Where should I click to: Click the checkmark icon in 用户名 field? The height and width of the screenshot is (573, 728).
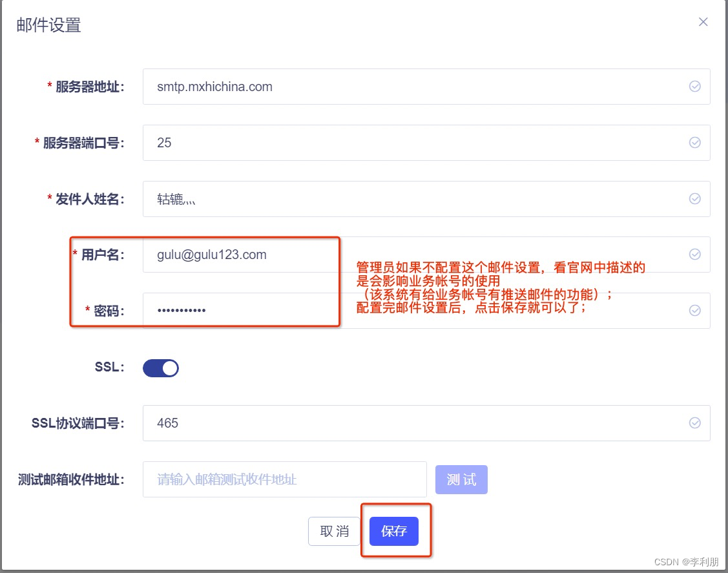tap(694, 254)
